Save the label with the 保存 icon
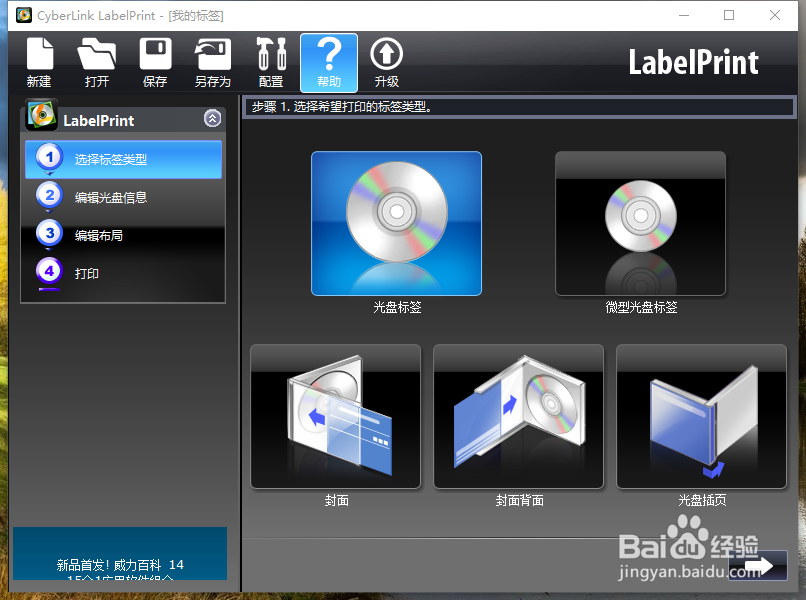The width and height of the screenshot is (806, 600). click(155, 62)
